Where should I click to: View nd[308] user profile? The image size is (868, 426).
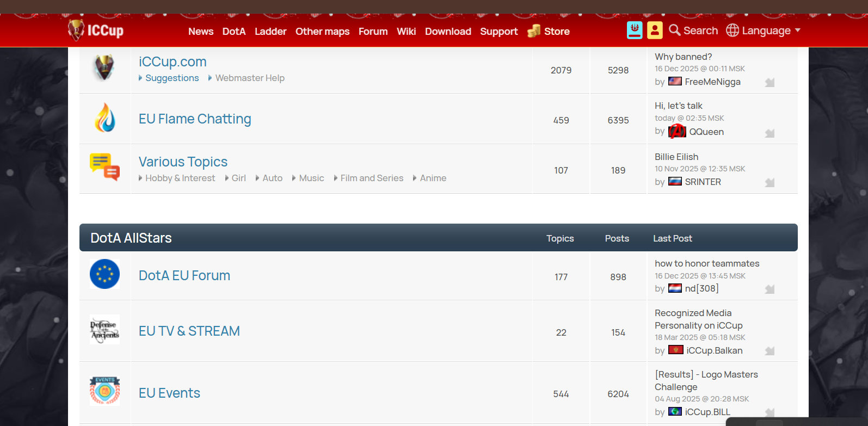[x=701, y=288]
